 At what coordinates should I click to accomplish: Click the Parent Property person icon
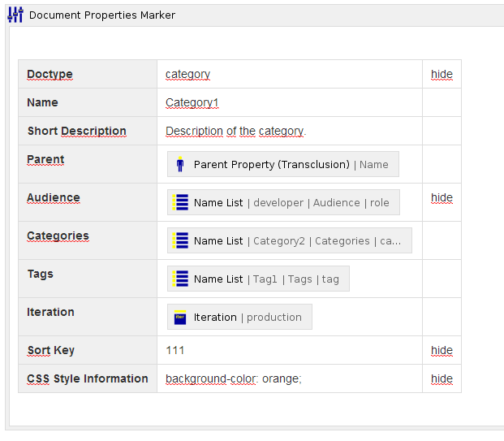(x=180, y=164)
